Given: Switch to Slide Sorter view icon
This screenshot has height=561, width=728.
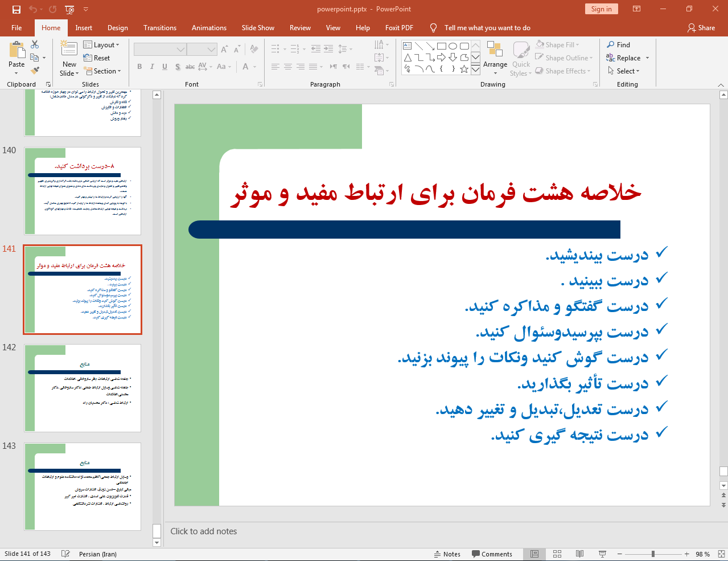Looking at the screenshot, I should click(x=557, y=554).
